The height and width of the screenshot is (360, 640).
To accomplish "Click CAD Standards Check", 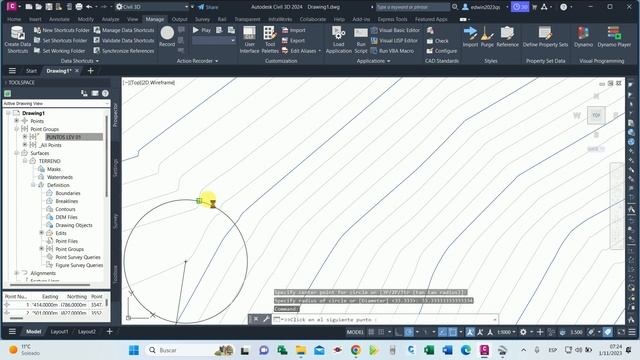I will 438,41.
